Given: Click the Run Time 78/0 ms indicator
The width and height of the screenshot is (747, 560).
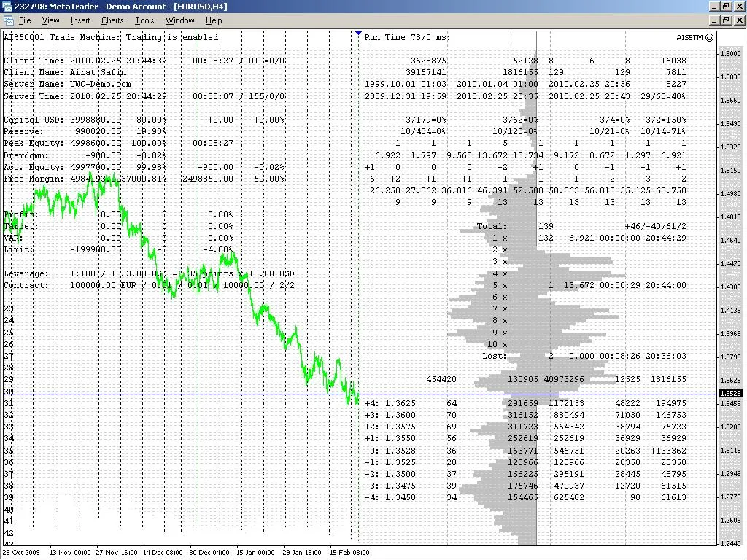Looking at the screenshot, I should pyautogui.click(x=409, y=37).
